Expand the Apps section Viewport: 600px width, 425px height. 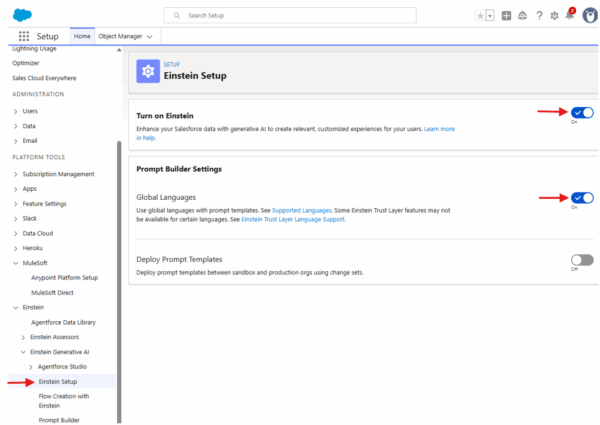tap(16, 189)
